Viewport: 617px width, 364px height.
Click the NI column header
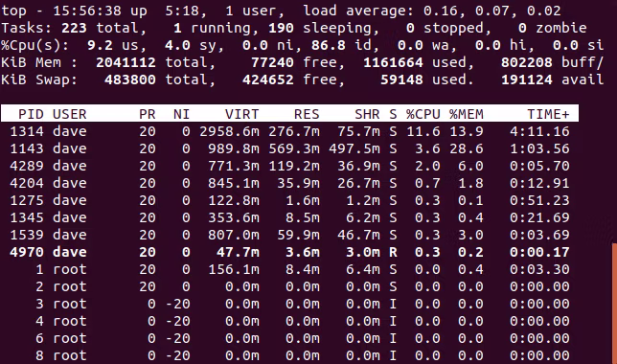pos(181,114)
